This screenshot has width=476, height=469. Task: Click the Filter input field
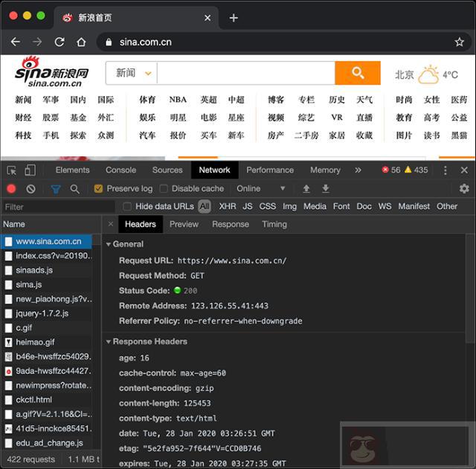coord(58,207)
